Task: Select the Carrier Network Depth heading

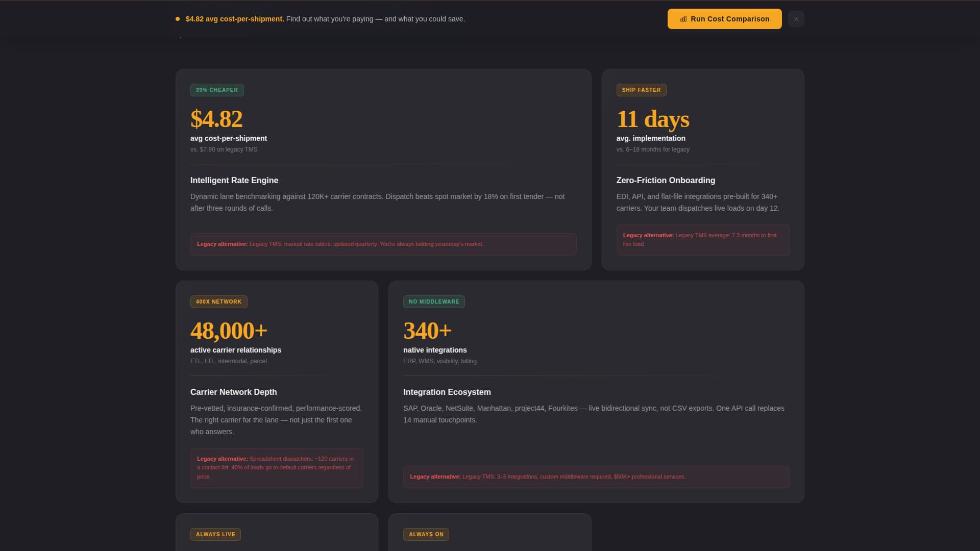Action: pos(233,392)
